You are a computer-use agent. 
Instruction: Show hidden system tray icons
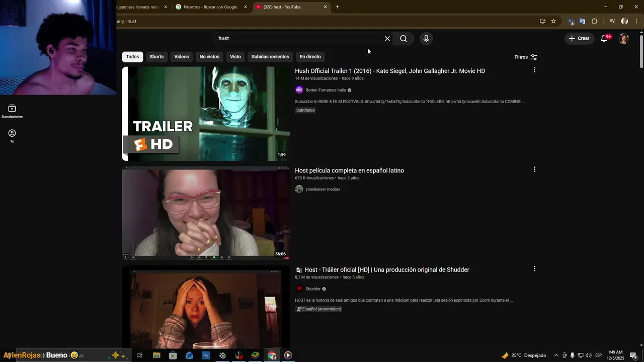[x=556, y=355]
